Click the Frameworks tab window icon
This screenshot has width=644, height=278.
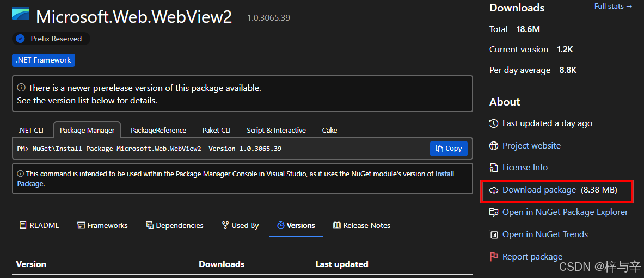tap(81, 225)
